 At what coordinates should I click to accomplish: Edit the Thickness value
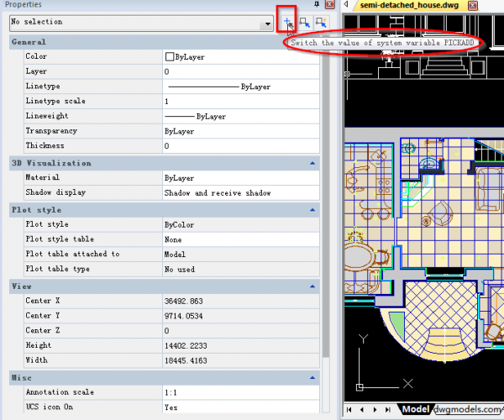pos(241,146)
